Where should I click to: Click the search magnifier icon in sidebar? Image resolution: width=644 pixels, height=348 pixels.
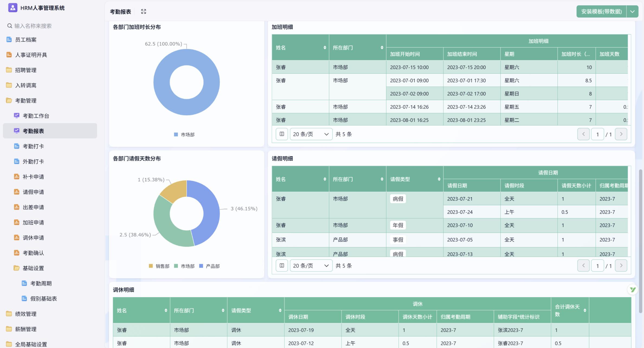point(9,26)
